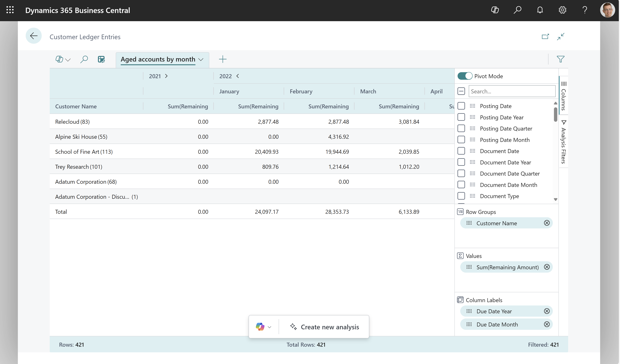
Task: Remove Customer Name from Row Groups
Action: (x=547, y=223)
